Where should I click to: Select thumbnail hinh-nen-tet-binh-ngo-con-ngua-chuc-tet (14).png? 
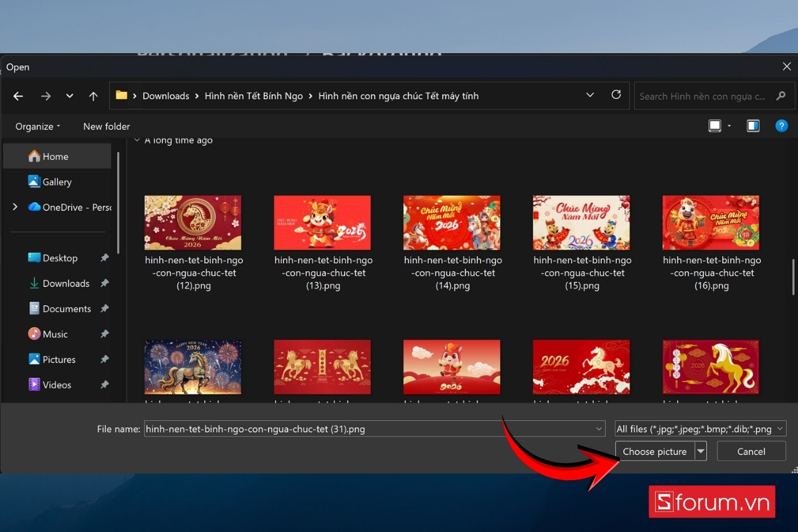[x=452, y=223]
